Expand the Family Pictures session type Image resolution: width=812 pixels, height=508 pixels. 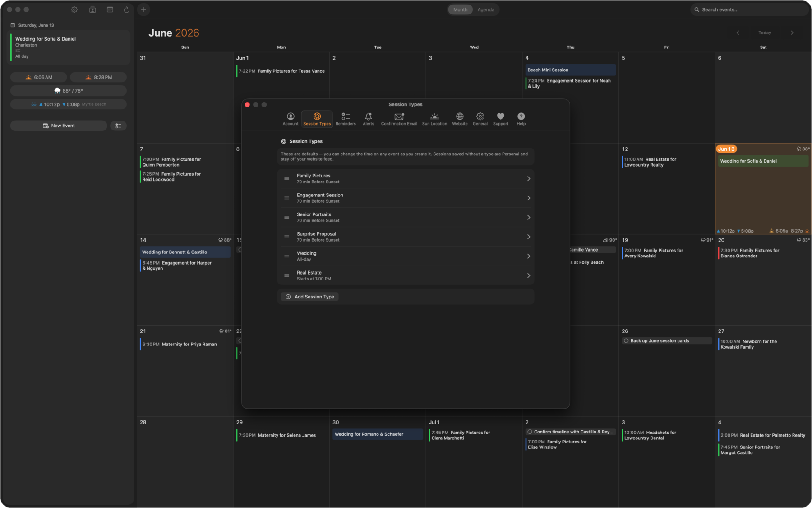click(406, 179)
